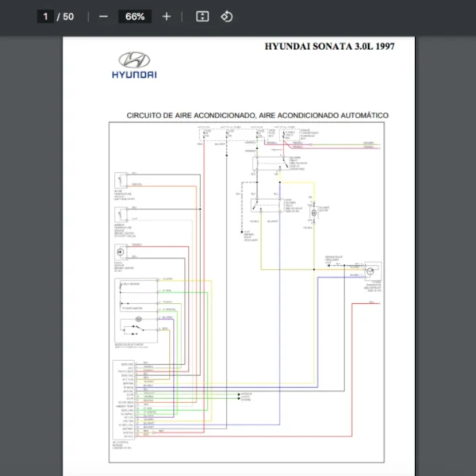Click the A/C control module connector block
The width and height of the screenshot is (476, 476).
point(123,399)
